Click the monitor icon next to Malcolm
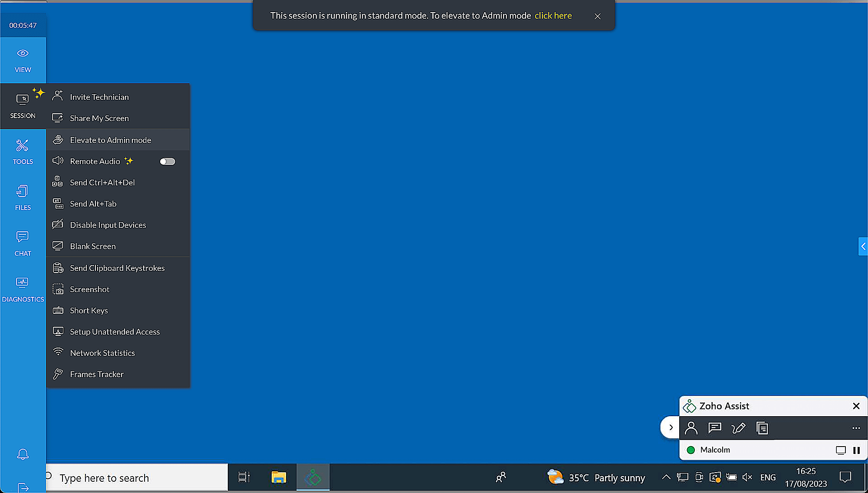 click(x=841, y=450)
